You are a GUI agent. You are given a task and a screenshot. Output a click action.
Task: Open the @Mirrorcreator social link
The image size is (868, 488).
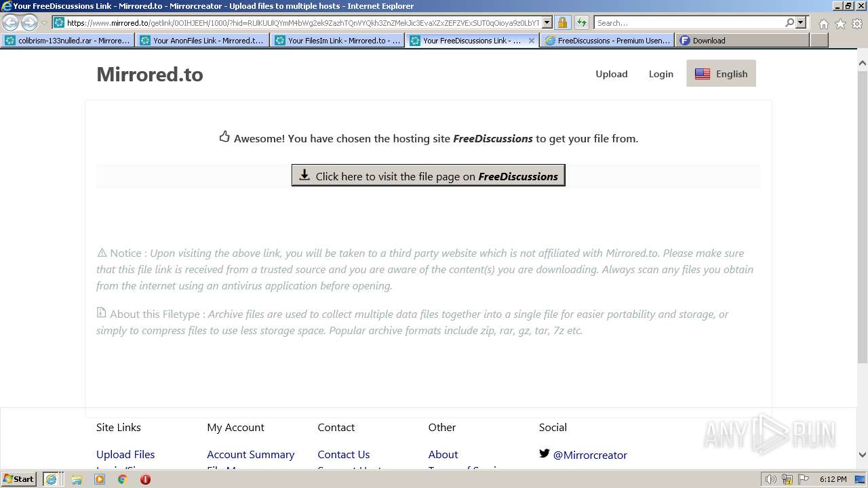pyautogui.click(x=589, y=455)
